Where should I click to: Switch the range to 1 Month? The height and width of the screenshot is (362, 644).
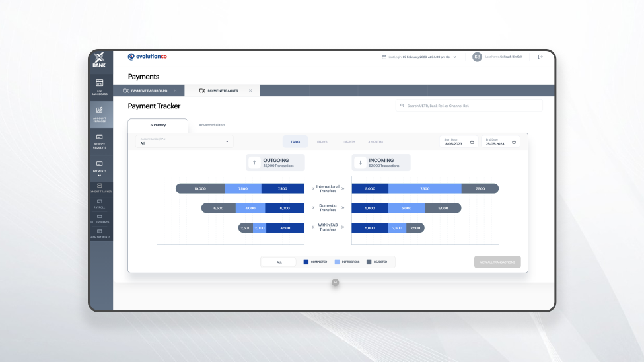[x=349, y=141]
